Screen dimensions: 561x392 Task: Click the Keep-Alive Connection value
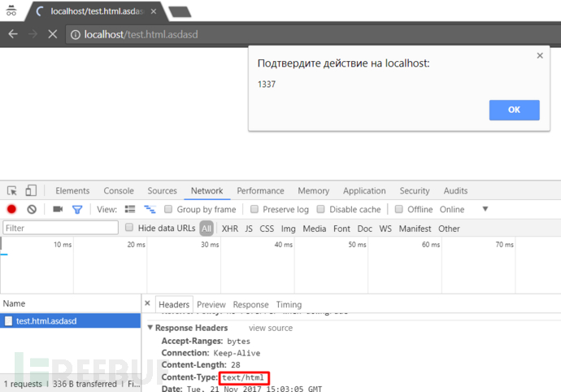[237, 353]
